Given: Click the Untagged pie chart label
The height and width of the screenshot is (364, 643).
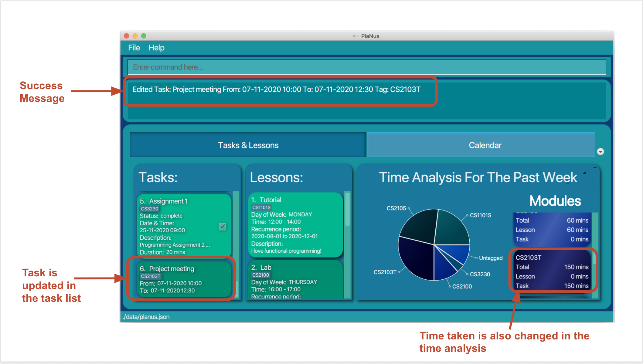Looking at the screenshot, I should point(491,258).
